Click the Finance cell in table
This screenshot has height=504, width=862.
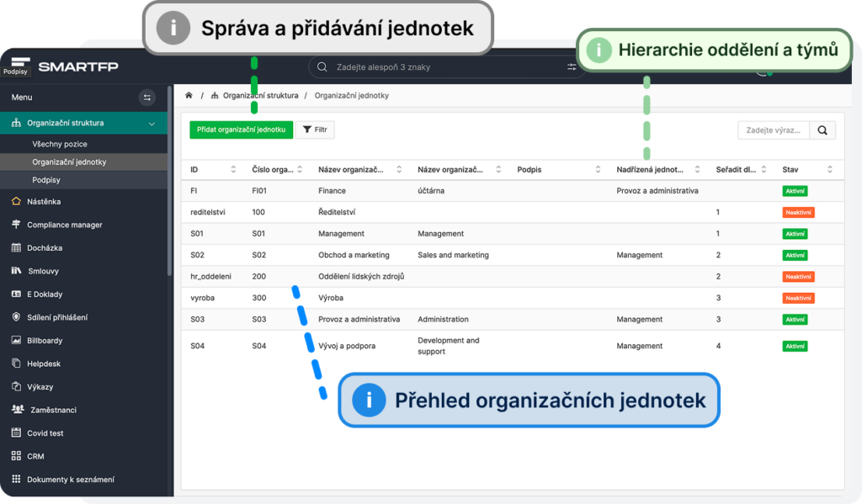point(332,191)
